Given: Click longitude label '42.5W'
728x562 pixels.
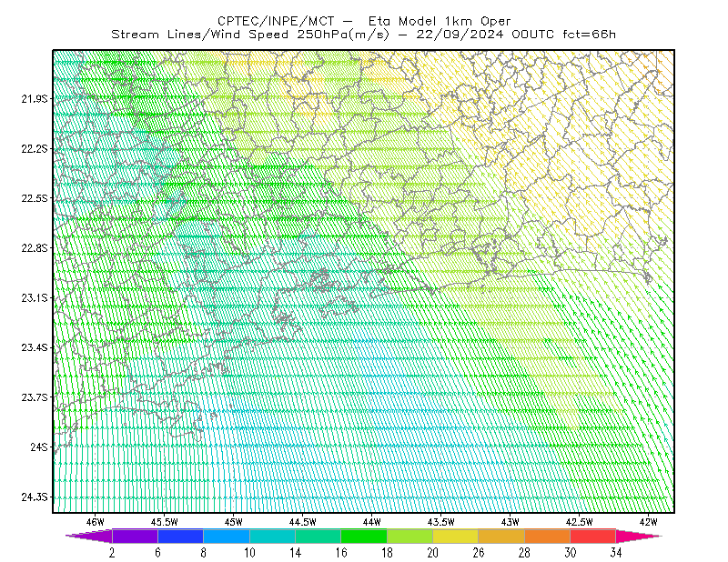Looking at the screenshot, I should tap(580, 522).
